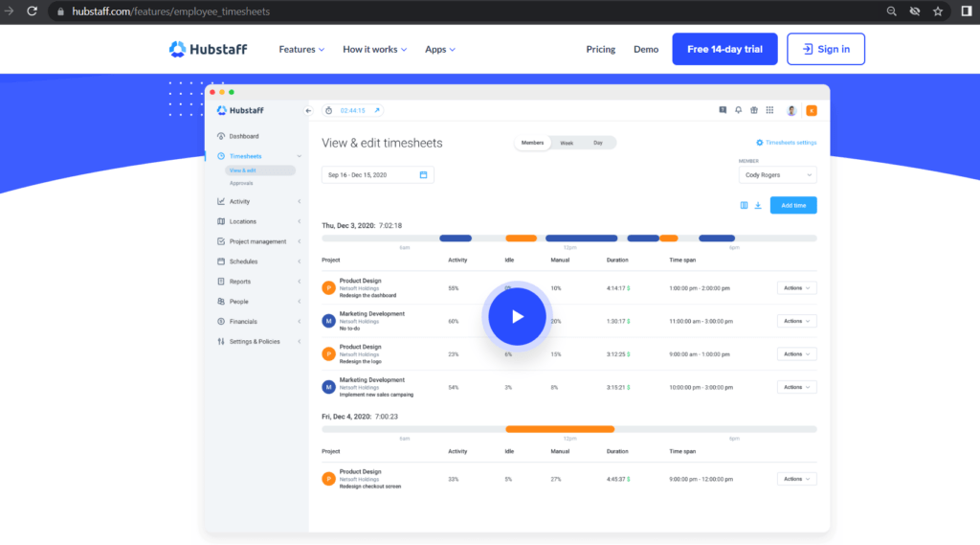Screen dimensions: 980x545
Task: Play the timesheets demo video
Action: [x=517, y=317]
